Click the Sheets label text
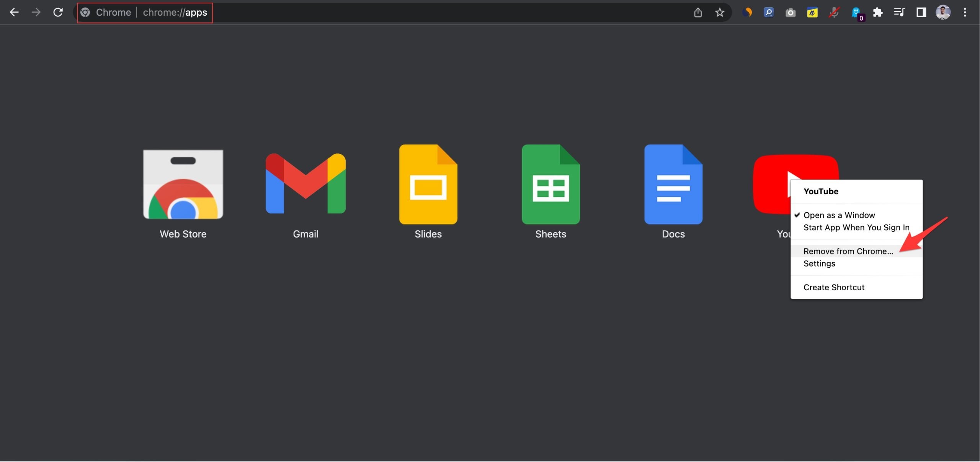Viewport: 980px width, 462px height. tap(550, 234)
